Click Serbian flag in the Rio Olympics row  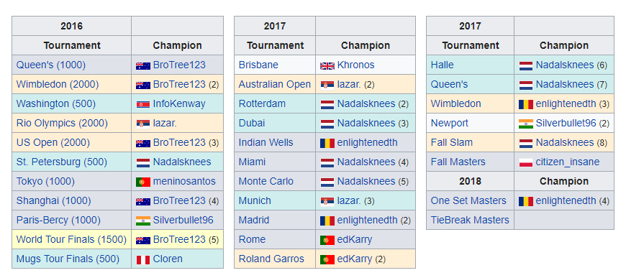143,124
